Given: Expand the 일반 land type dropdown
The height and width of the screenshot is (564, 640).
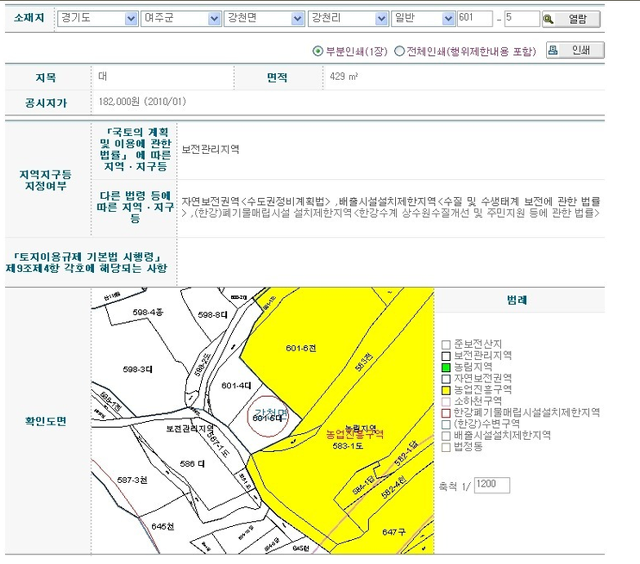Looking at the screenshot, I should pos(420,19).
